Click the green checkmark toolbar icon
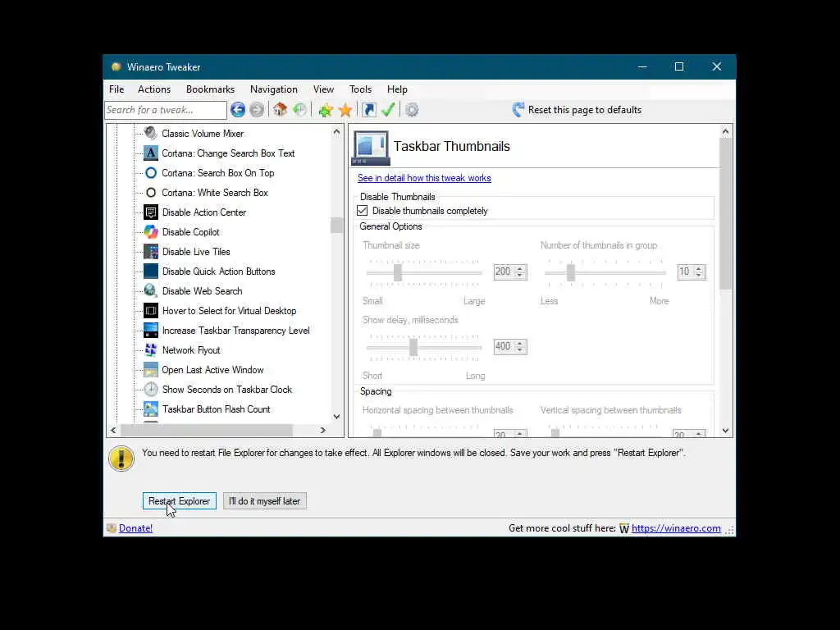The image size is (840, 630). point(388,110)
